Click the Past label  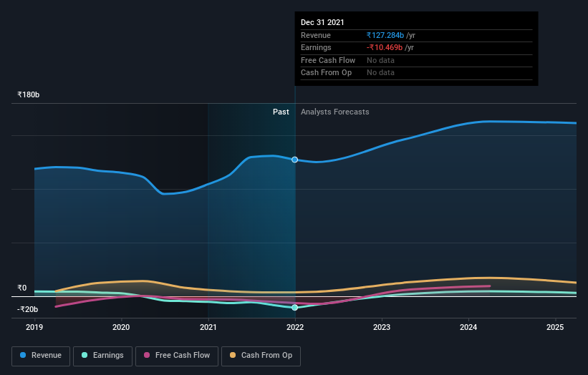click(x=281, y=112)
